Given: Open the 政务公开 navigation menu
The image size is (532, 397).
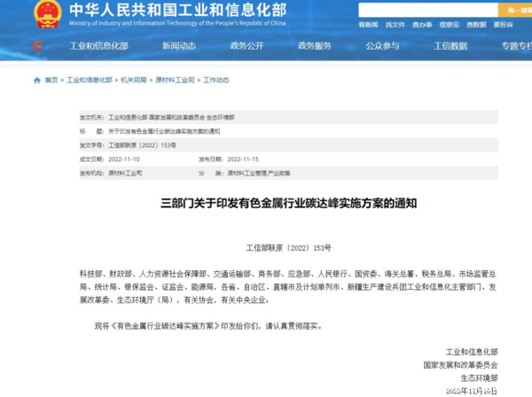Looking at the screenshot, I should [x=246, y=46].
